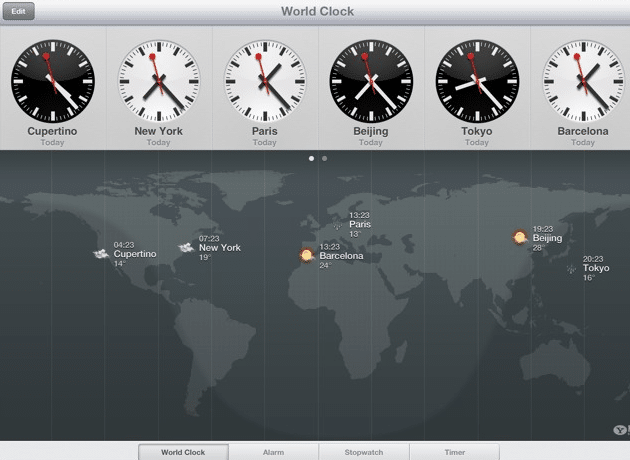Click the New York label under clock
This screenshot has height=460, width=630.
[x=158, y=131]
